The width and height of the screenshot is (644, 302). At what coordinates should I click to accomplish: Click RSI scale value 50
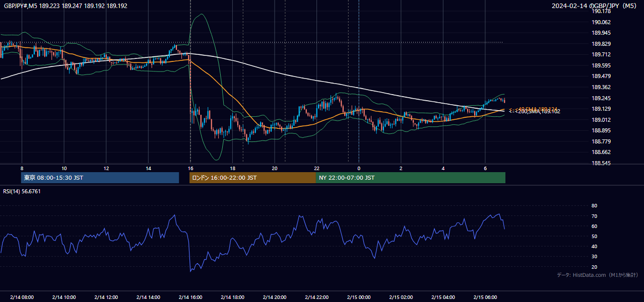(x=594, y=236)
